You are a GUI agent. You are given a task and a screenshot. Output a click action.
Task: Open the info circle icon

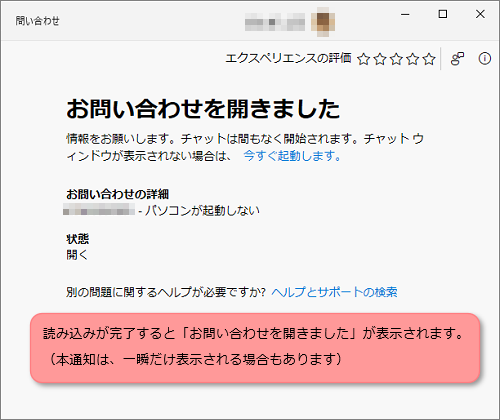click(x=485, y=59)
